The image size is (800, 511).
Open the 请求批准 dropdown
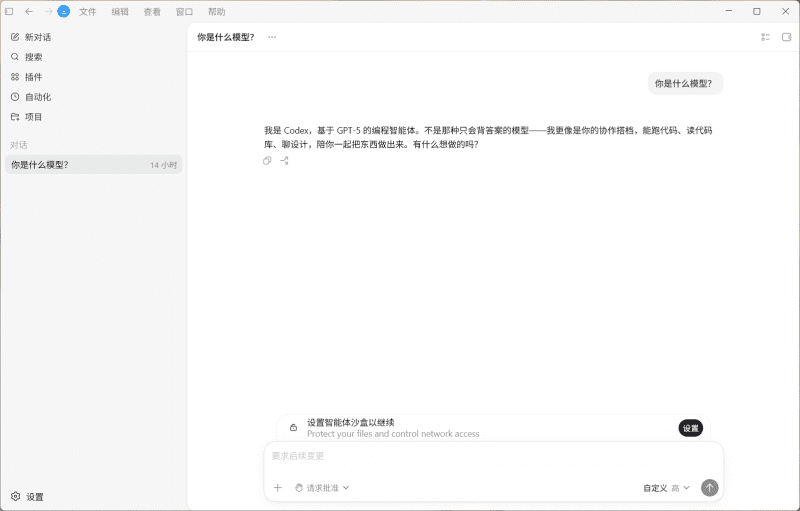click(x=322, y=488)
